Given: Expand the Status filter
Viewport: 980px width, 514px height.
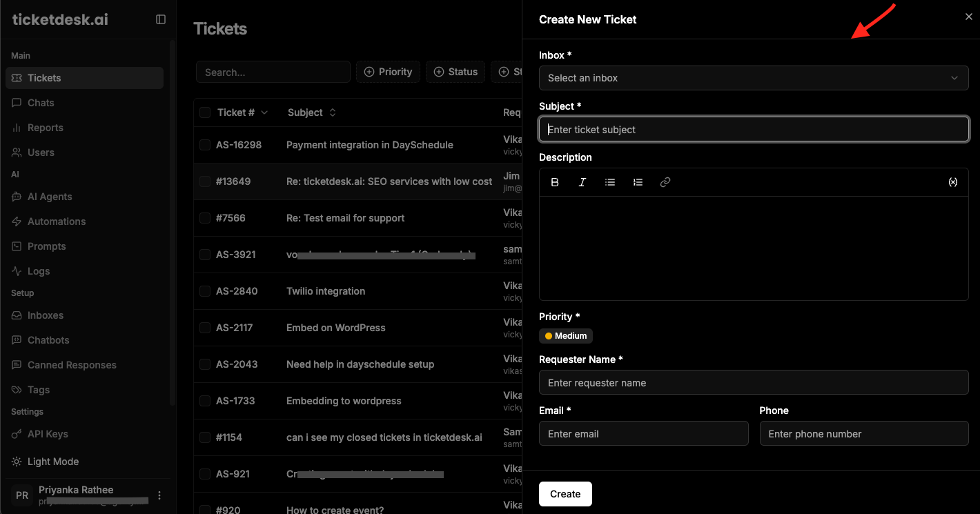Looking at the screenshot, I should (x=455, y=72).
